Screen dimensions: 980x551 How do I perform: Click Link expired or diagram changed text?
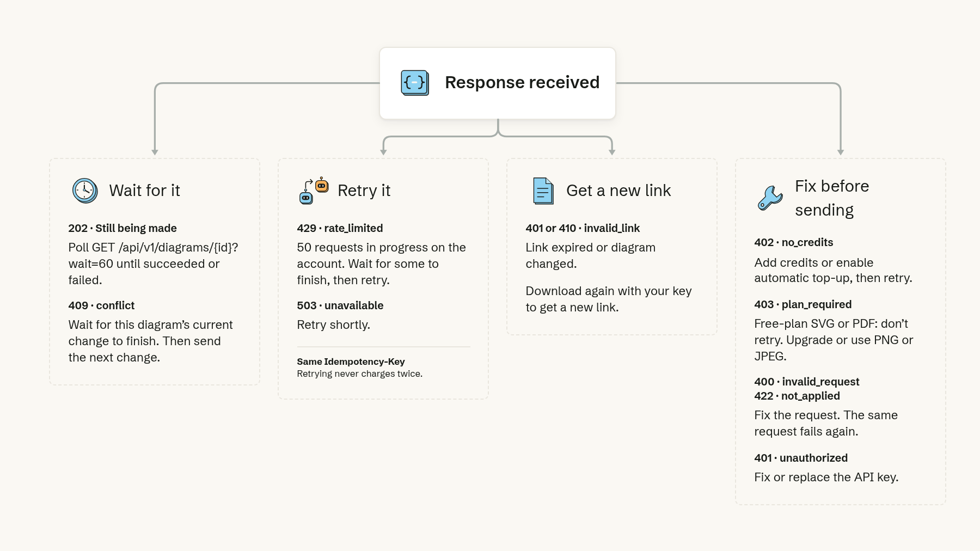click(x=590, y=255)
